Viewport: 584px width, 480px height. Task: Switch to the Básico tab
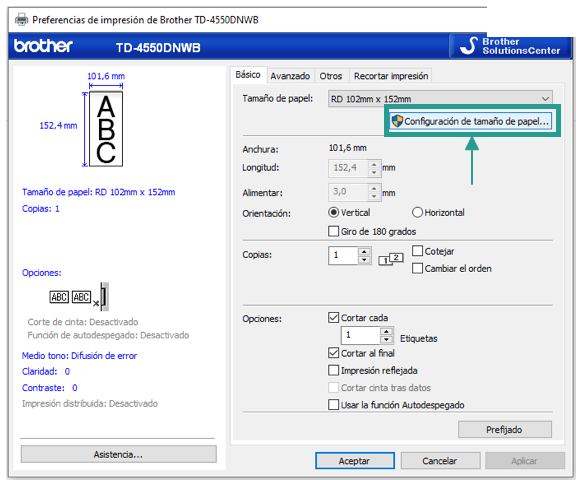point(248,75)
